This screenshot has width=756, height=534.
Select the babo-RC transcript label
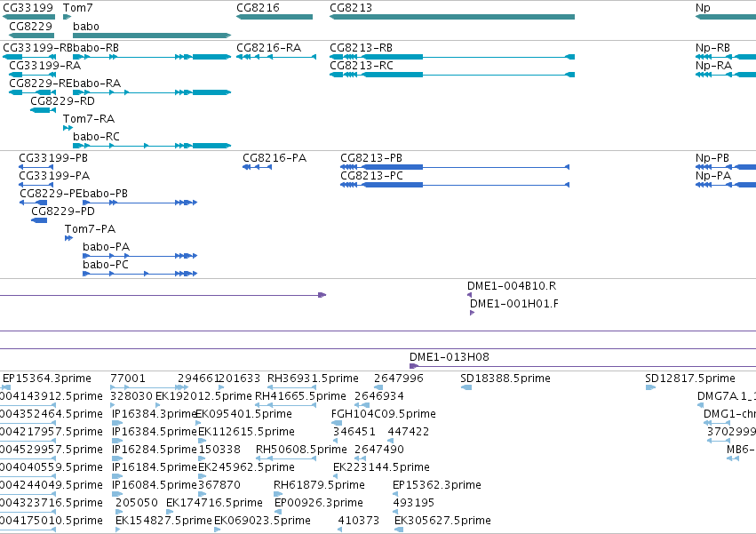96,137
